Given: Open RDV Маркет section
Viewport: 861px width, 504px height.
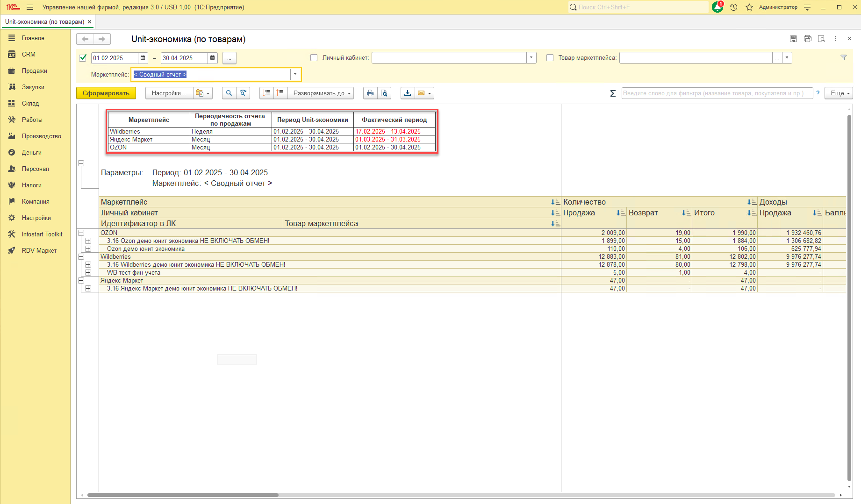Looking at the screenshot, I should pyautogui.click(x=35, y=250).
